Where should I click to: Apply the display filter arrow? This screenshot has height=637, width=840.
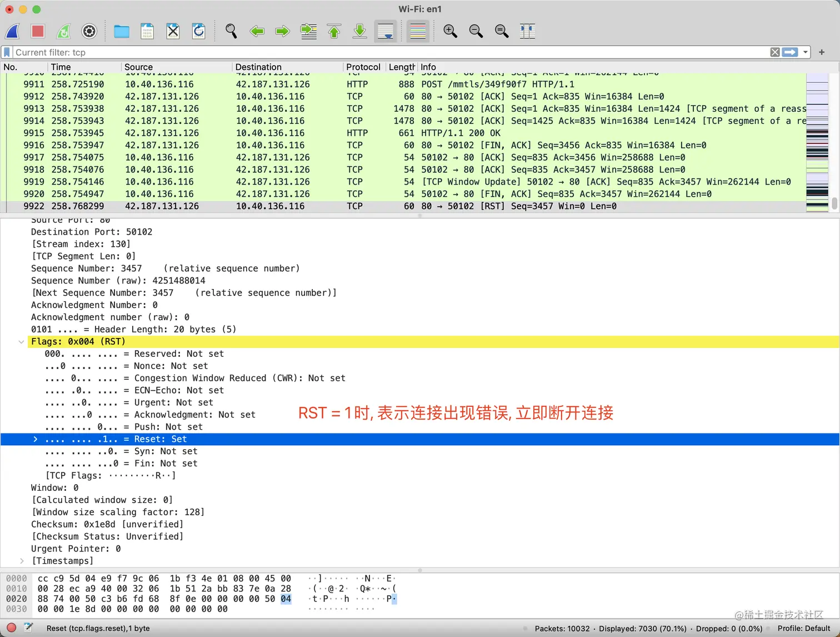click(x=790, y=52)
